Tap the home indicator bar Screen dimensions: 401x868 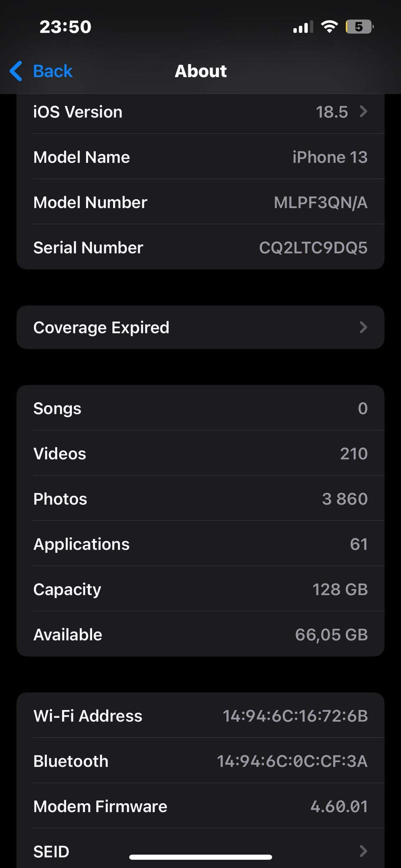200,857
